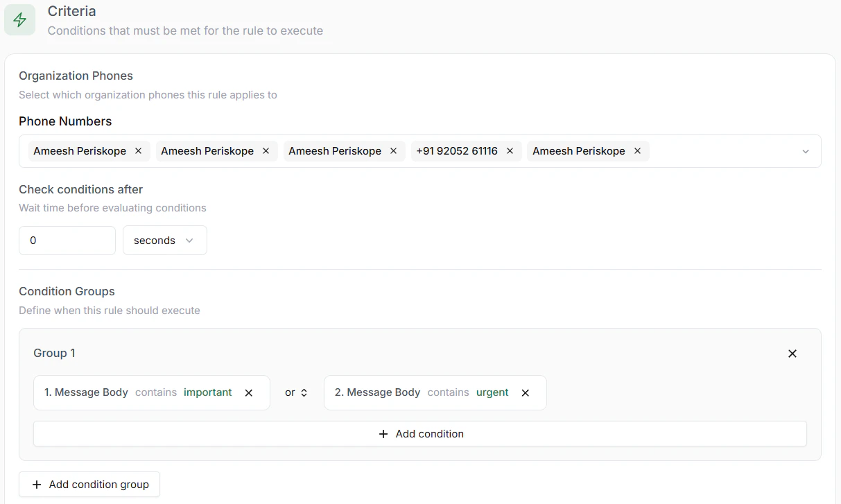Remove the +91 92052 61116 phone chip
The height and width of the screenshot is (504, 841).
tap(510, 150)
